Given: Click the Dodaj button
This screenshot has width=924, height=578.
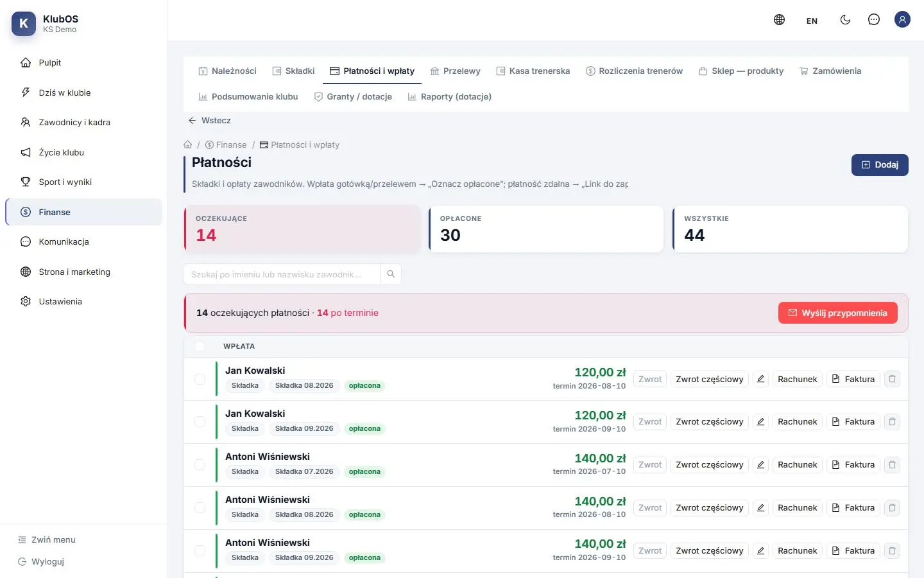Looking at the screenshot, I should click(880, 165).
